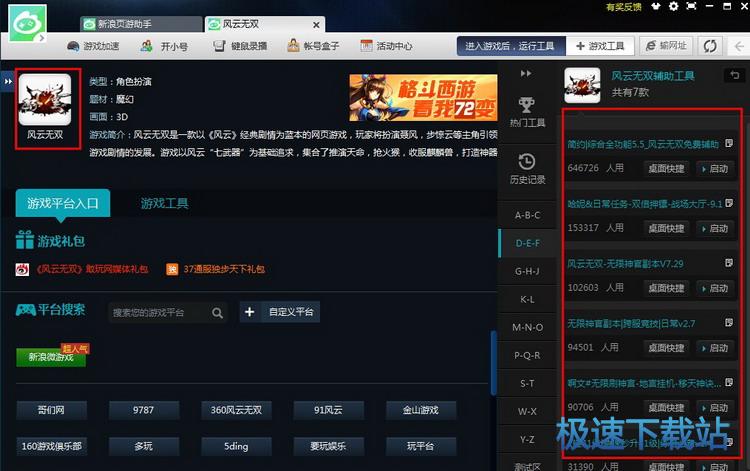Select the 5ding platform
Screen dimensions: 750x471
click(236, 446)
